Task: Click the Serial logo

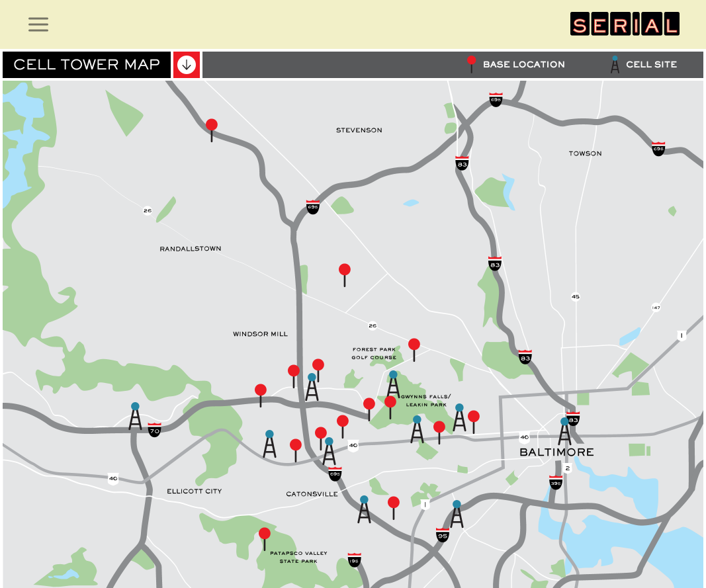Action: 625,24
